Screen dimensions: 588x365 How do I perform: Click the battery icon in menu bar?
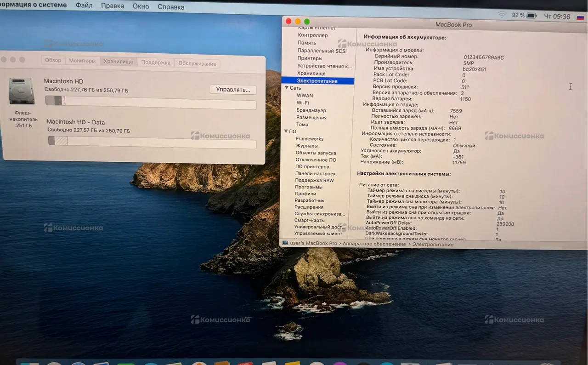pyautogui.click(x=531, y=16)
